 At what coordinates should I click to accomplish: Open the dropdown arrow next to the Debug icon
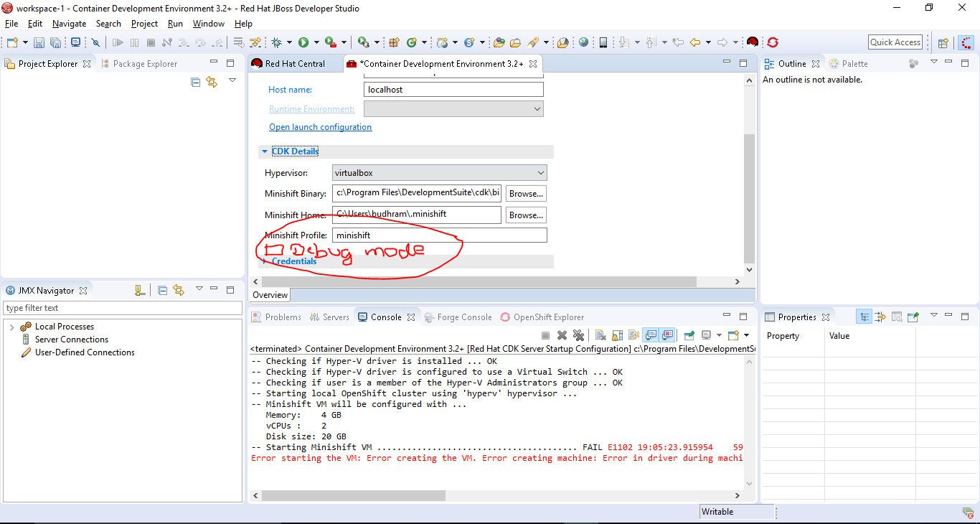tap(289, 42)
